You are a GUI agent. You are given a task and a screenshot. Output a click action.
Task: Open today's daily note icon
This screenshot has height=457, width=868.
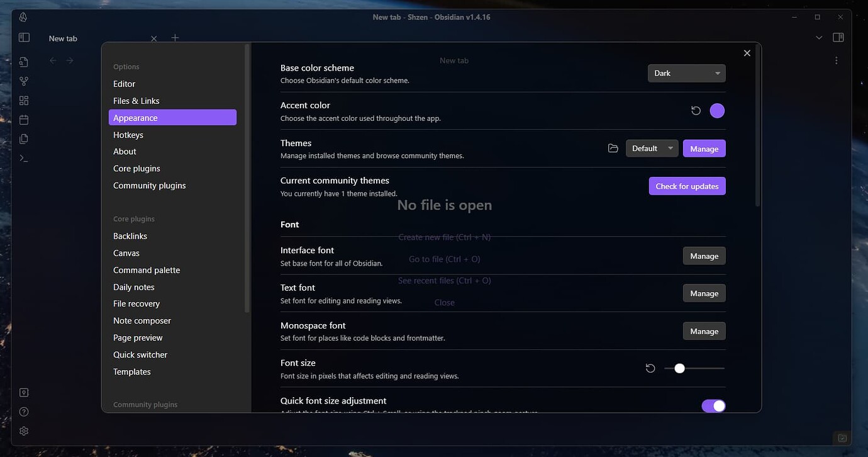[23, 119]
